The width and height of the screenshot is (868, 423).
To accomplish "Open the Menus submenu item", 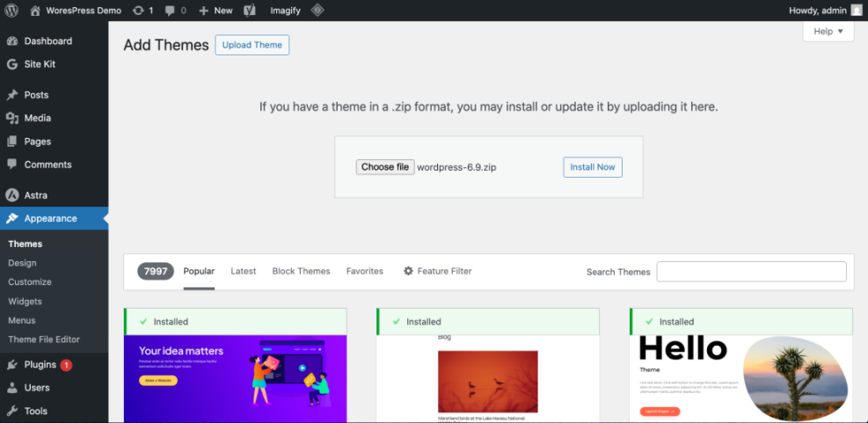I will [22, 320].
